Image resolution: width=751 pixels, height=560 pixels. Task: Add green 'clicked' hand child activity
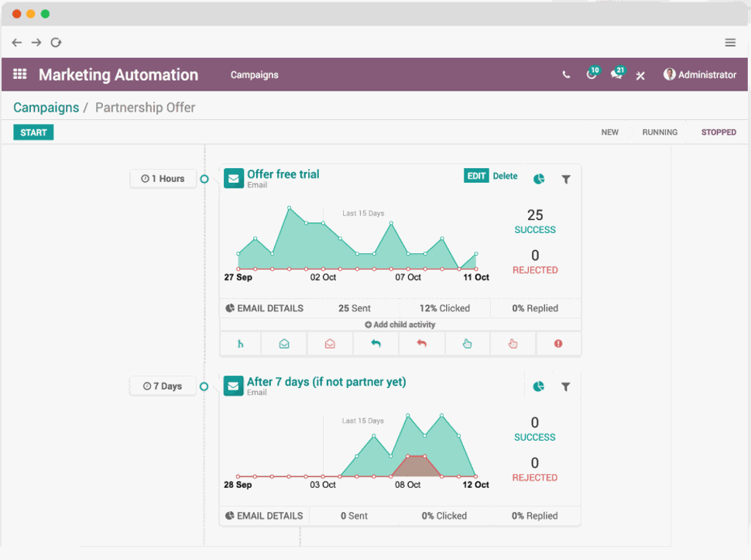coord(467,344)
